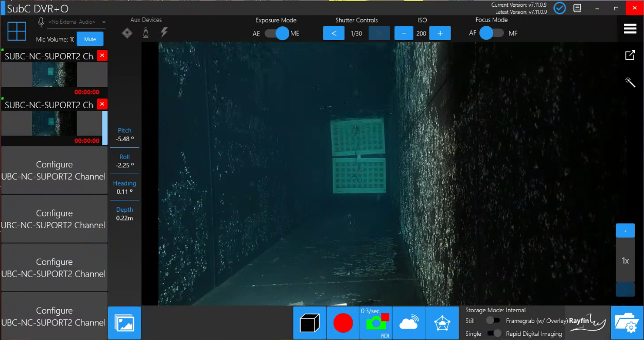Click the Pitch -5.48° reading
This screenshot has width=644, height=340.
125,135
